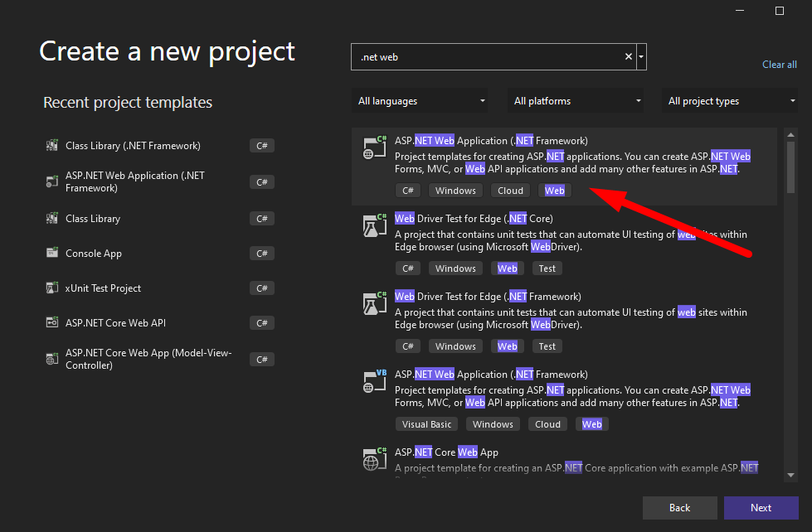Click the Class Library (.NET Framework) template icon
Image resolution: width=812 pixels, height=532 pixels.
pos(51,146)
